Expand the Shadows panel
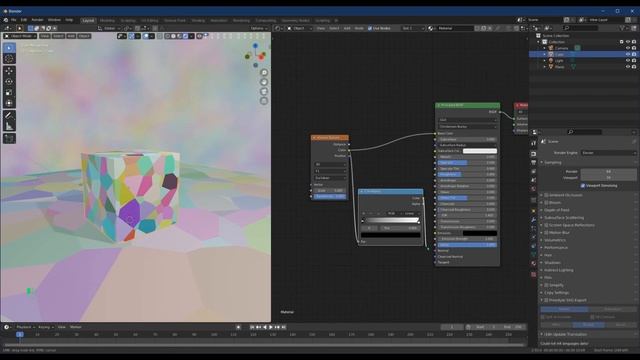 [552, 262]
